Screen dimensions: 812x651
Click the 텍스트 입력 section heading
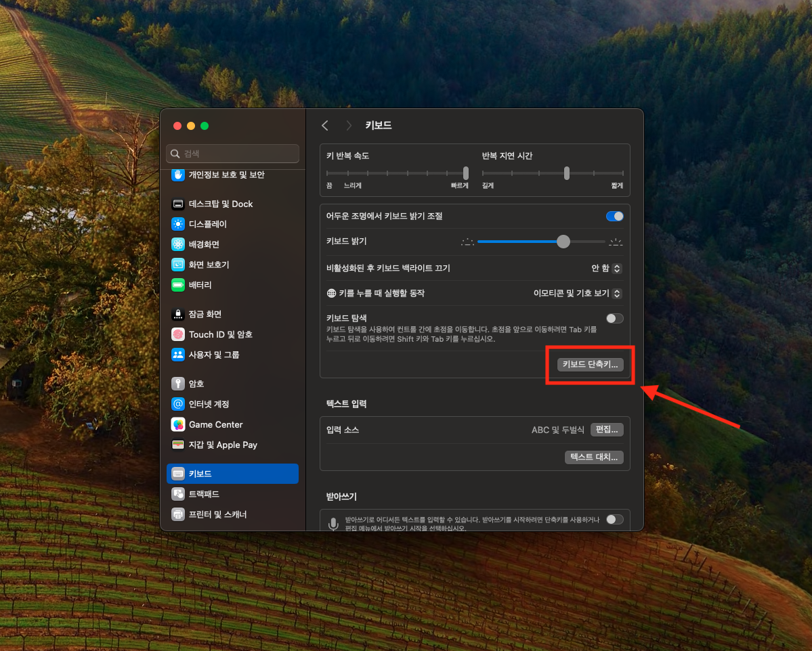[x=347, y=403]
